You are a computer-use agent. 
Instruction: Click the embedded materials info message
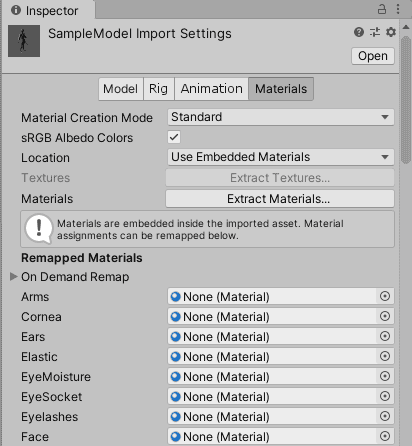pos(207,229)
